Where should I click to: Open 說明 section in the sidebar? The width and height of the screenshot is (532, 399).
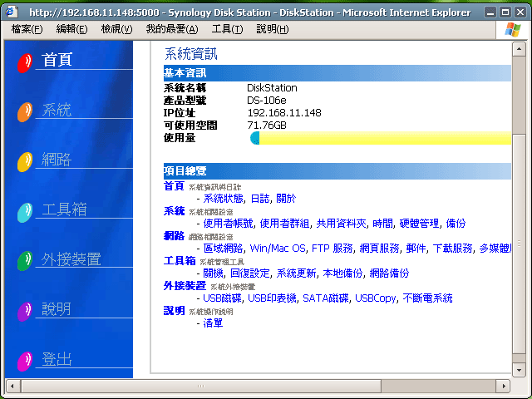(57, 308)
